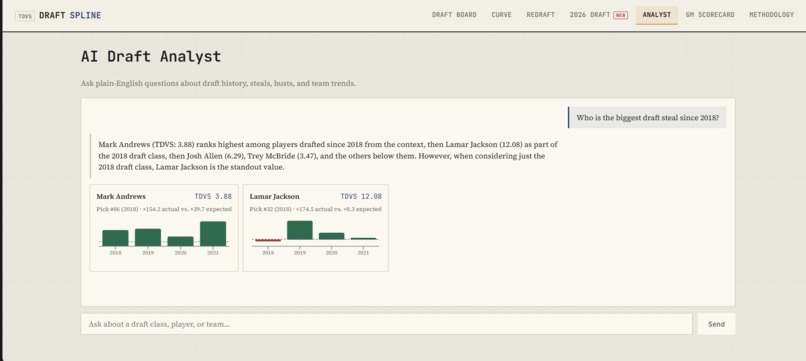Open the Mark Andrews player card title
This screenshot has height=361, width=806.
(121, 196)
